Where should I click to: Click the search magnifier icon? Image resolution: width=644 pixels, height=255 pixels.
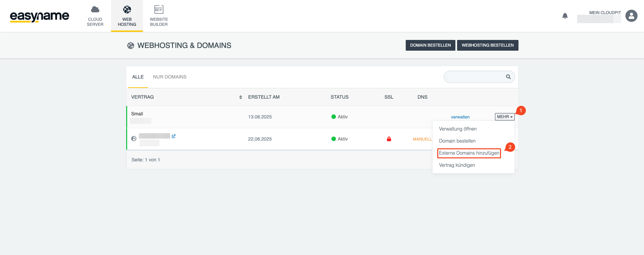(x=508, y=77)
